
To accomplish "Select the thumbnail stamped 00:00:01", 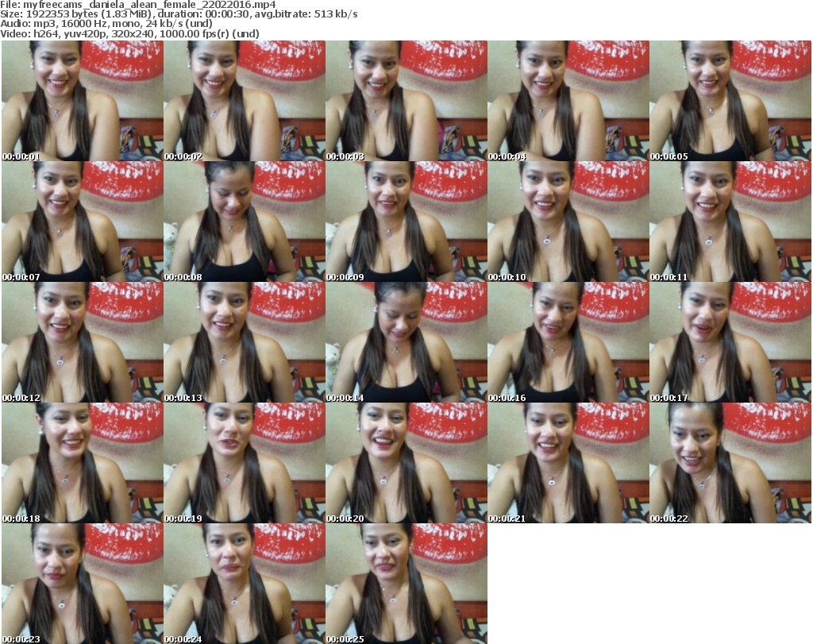I will [x=83, y=101].
